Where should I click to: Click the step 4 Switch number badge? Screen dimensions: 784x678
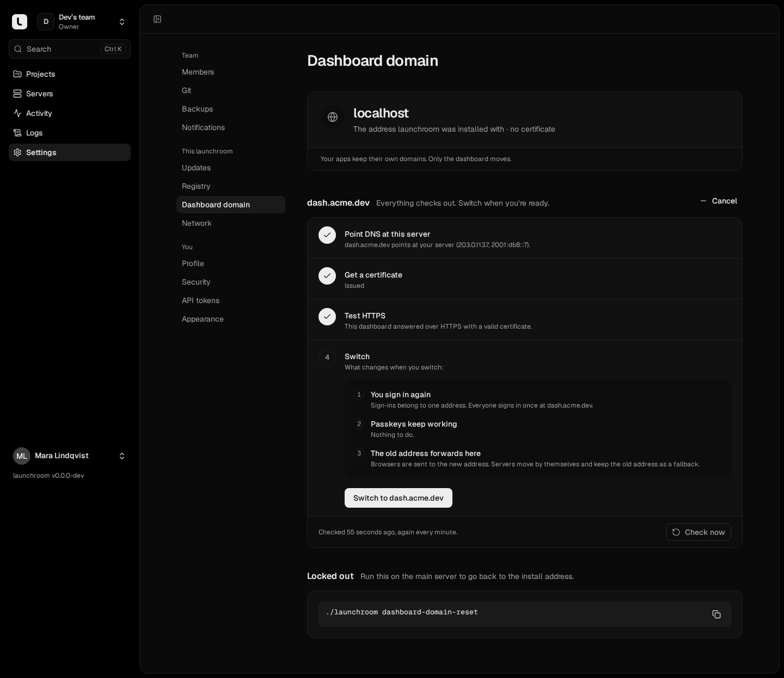327,358
